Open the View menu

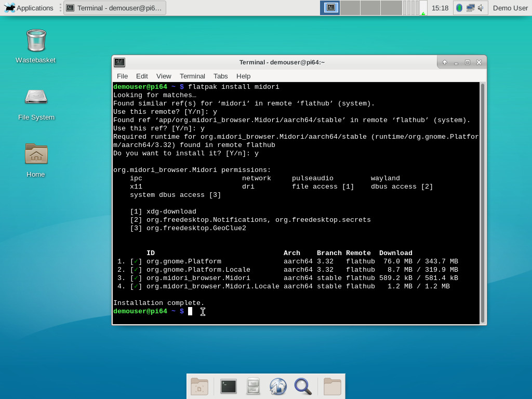click(x=164, y=76)
